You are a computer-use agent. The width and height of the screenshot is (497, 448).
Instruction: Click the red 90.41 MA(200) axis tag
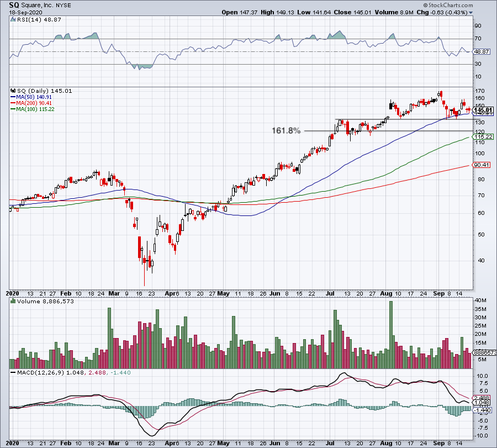coord(482,165)
